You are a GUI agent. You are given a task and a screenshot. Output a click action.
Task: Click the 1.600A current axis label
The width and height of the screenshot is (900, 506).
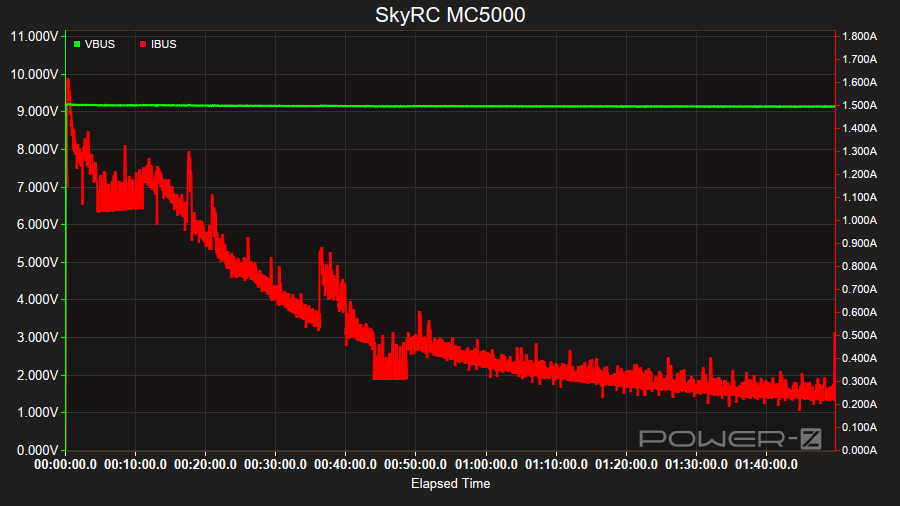(x=859, y=83)
